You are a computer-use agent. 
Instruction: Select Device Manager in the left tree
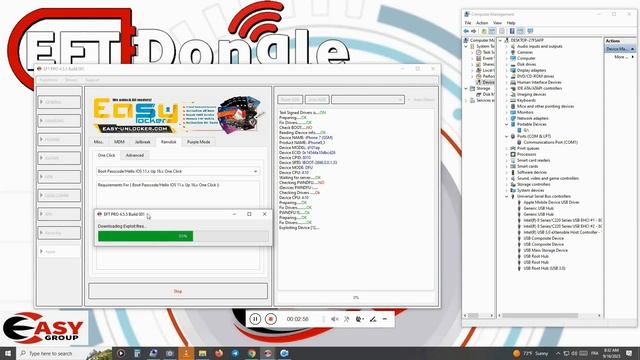tap(486, 82)
